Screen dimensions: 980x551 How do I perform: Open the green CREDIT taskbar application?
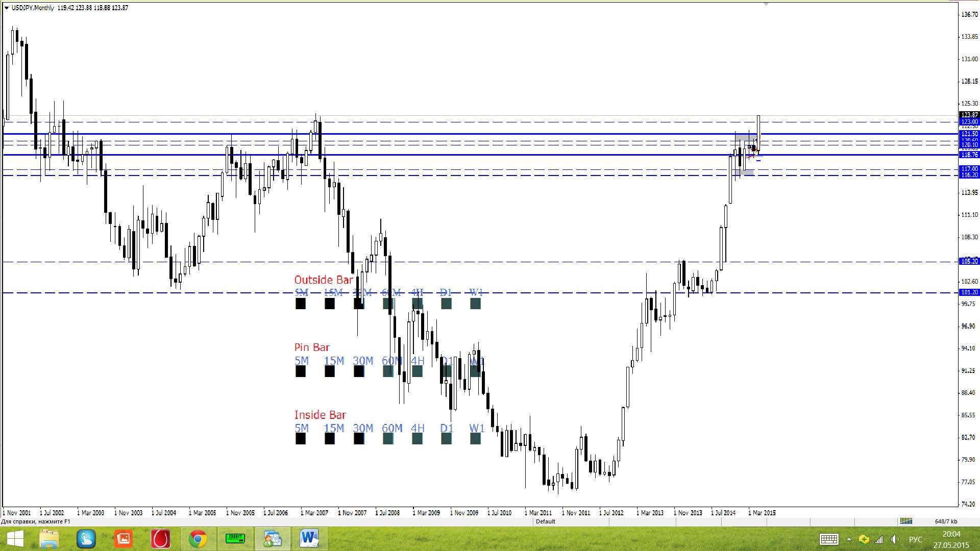coord(235,538)
